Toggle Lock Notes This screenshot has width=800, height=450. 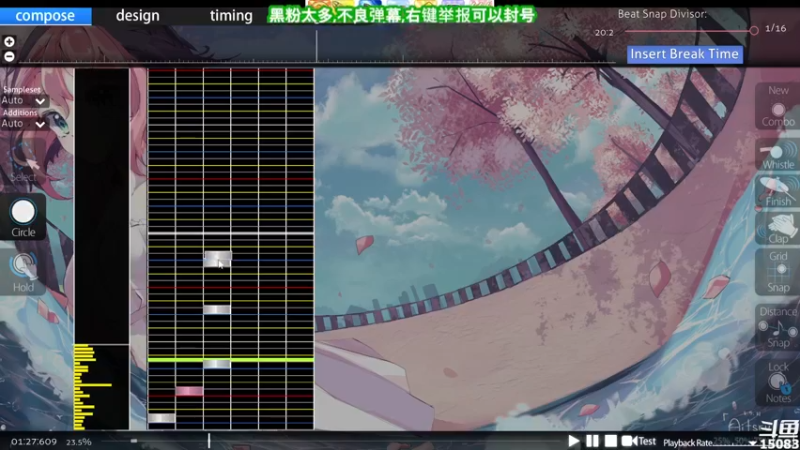tap(778, 382)
